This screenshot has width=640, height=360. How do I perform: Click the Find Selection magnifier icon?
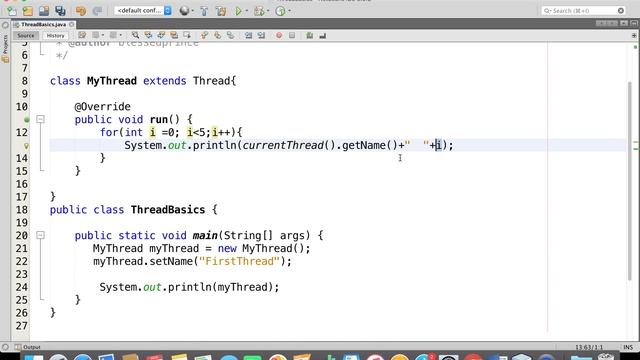click(x=135, y=36)
